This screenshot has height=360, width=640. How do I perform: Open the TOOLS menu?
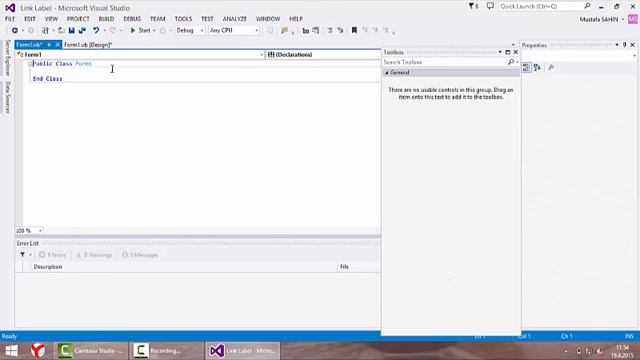[x=183, y=19]
